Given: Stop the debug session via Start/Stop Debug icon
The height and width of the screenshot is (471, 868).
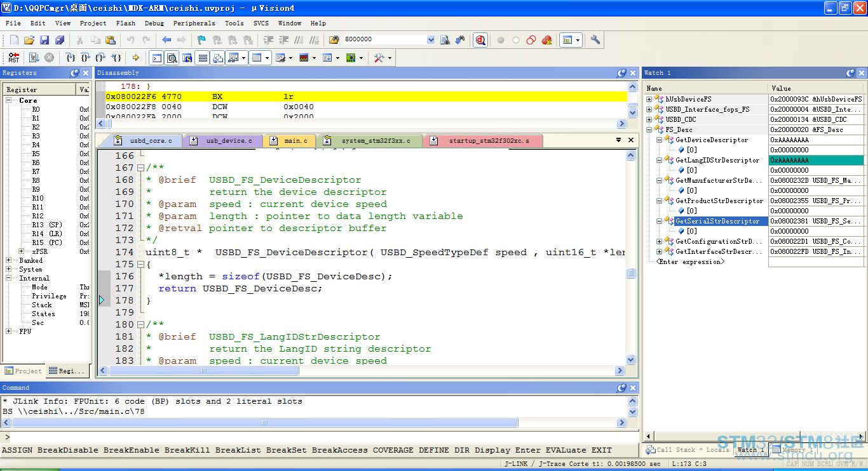Looking at the screenshot, I should (x=480, y=40).
